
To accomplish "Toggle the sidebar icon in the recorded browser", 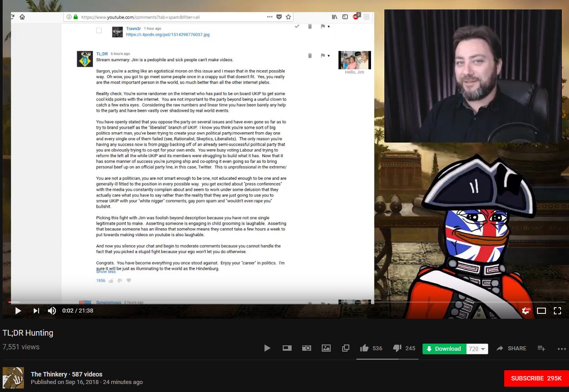I will [345, 17].
